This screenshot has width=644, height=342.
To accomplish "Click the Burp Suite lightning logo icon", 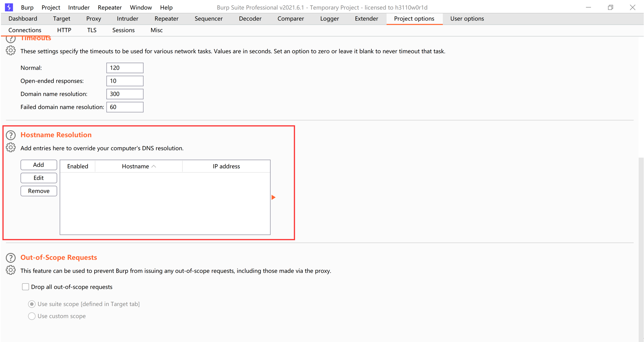I will pyautogui.click(x=9, y=7).
